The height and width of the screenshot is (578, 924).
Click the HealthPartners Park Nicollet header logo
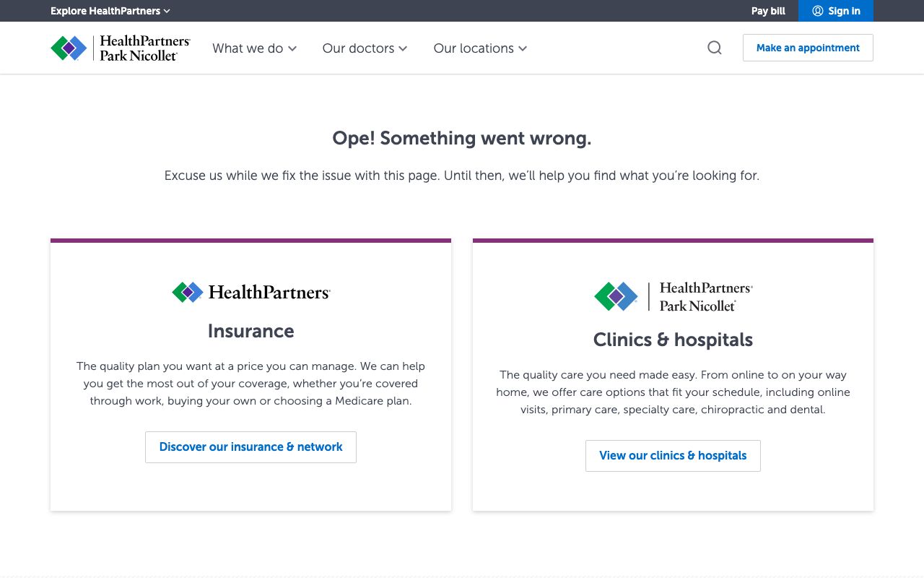(121, 48)
